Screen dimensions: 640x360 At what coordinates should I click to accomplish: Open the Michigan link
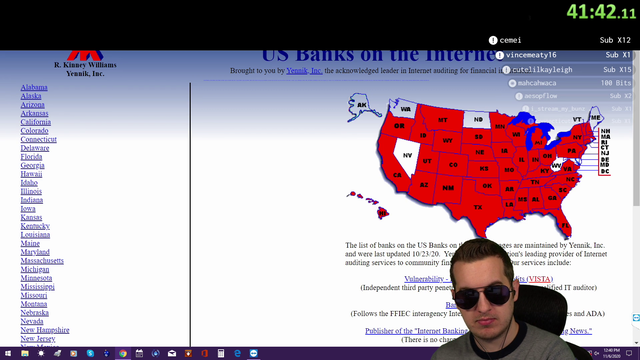(x=35, y=269)
